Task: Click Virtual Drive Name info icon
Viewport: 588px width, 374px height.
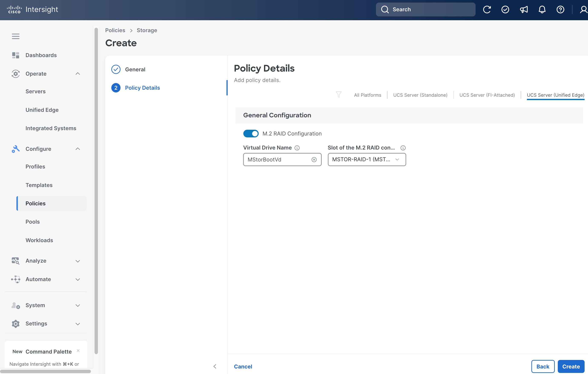Action: [x=297, y=148]
